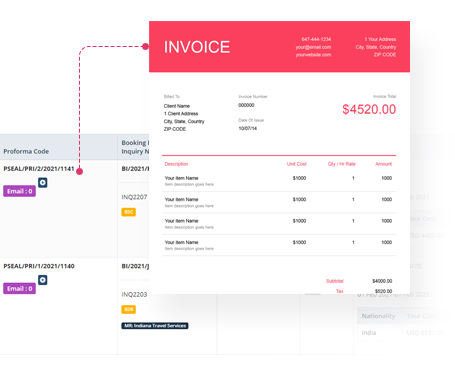Viewport: 455px width, 378px height.
Task: Click the Proforma Code column header
Action: point(26,151)
